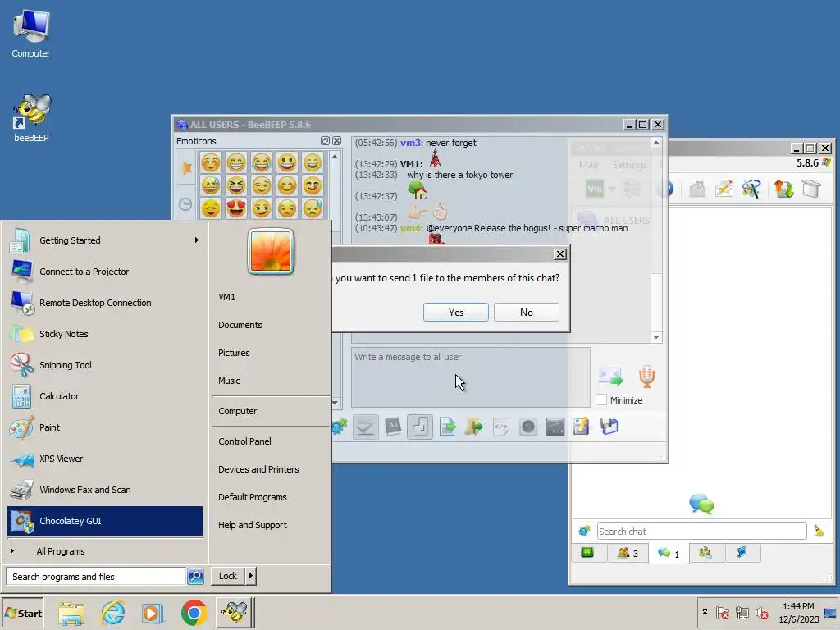Viewport: 840px width, 630px height.
Task: Click the search magnifier button in Start menu
Action: tap(195, 577)
